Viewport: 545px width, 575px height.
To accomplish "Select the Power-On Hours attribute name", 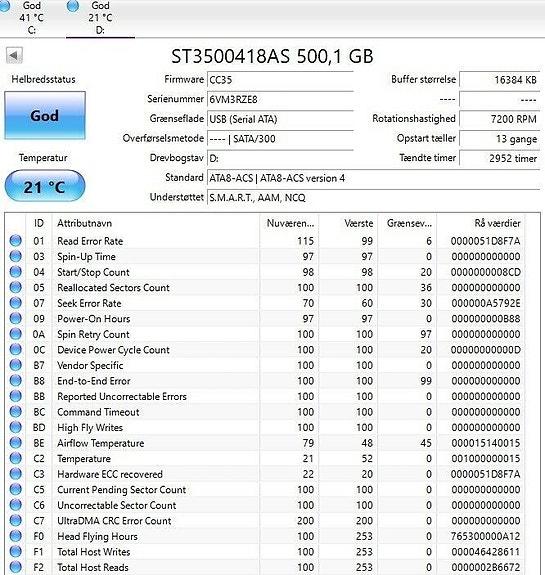I will [x=94, y=319].
